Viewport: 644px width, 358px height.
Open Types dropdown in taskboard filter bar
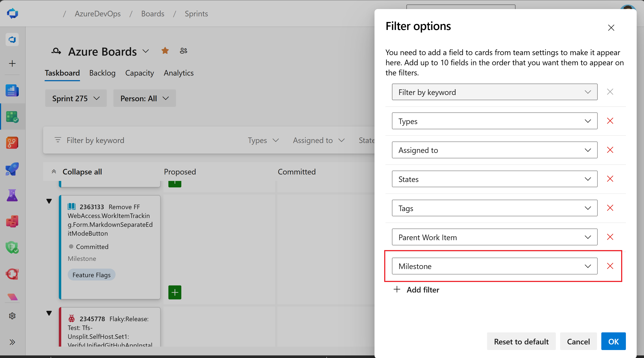263,140
